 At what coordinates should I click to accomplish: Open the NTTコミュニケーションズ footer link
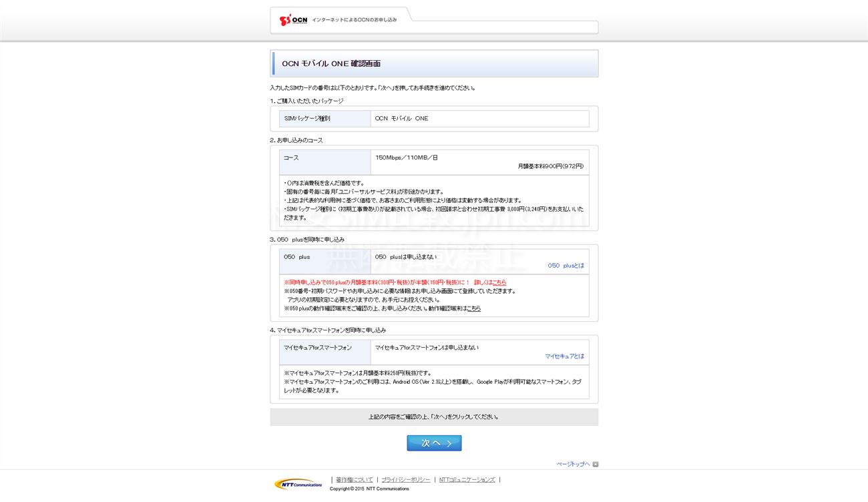pyautogui.click(x=467, y=480)
